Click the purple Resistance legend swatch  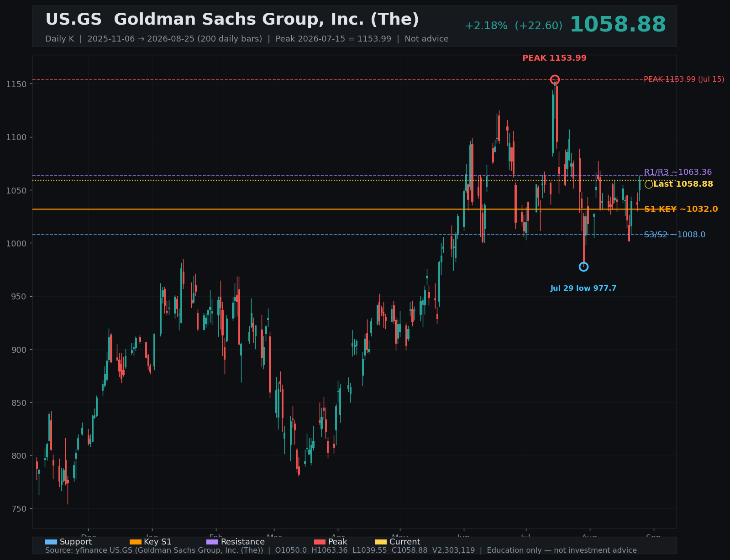click(212, 542)
